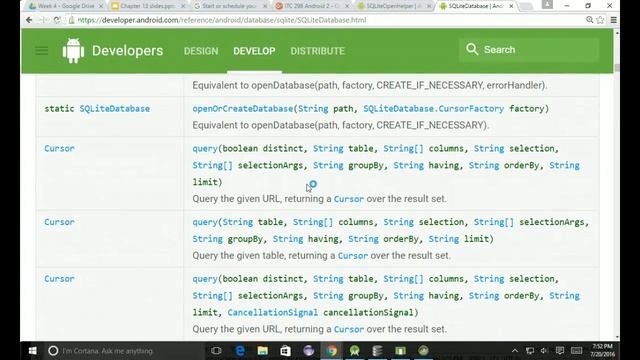
Task: Open File Explorer from the taskbar
Action: point(262,351)
